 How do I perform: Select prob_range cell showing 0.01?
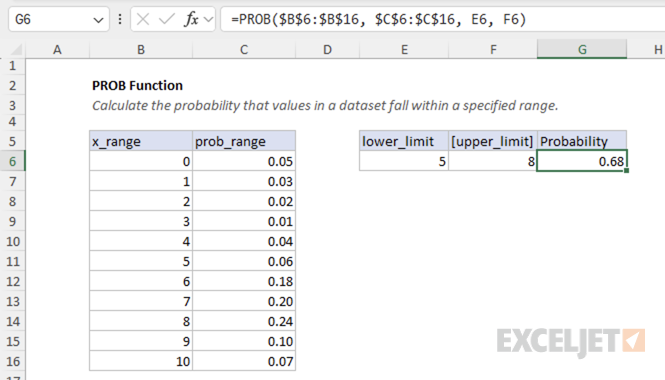click(x=244, y=221)
